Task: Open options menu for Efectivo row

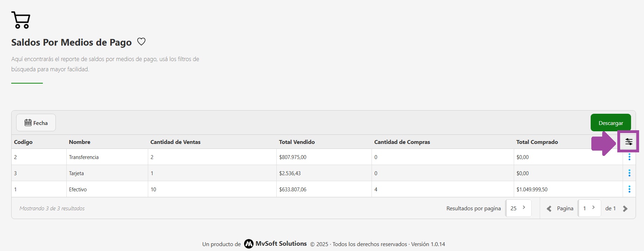Action: click(629, 189)
